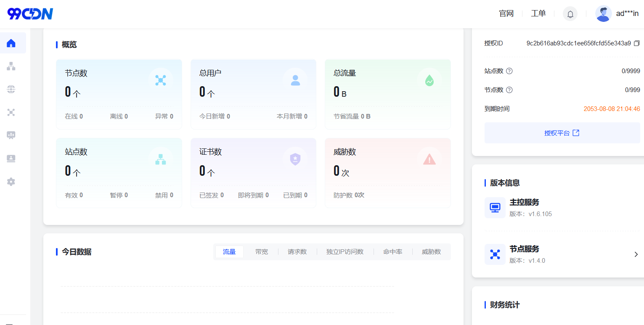Open the 官网 link
The height and width of the screenshot is (325, 644).
(506, 14)
